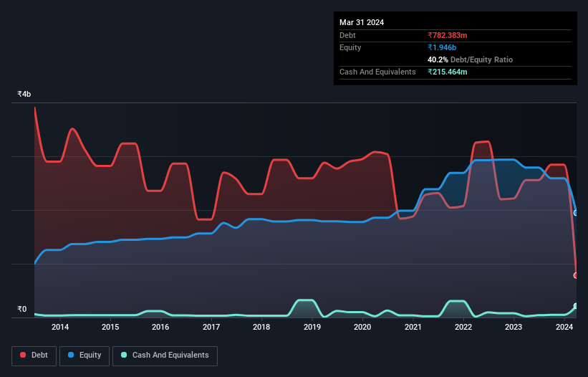This screenshot has width=588, height=377.
Task: Click the 2017 x-axis label
Action: (x=211, y=327)
